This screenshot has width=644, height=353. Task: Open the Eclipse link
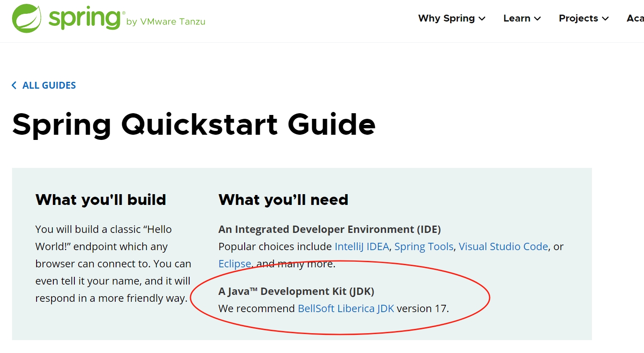point(234,263)
